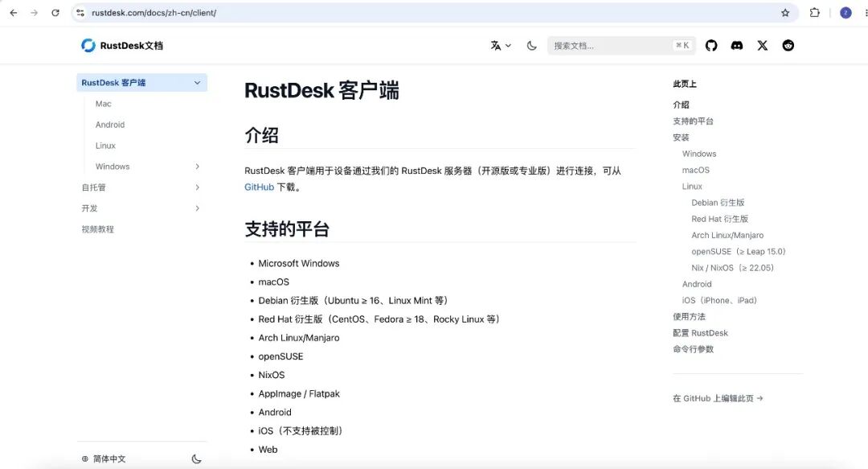
Task: Click the RustDesk 客户端 page title
Action: (321, 90)
